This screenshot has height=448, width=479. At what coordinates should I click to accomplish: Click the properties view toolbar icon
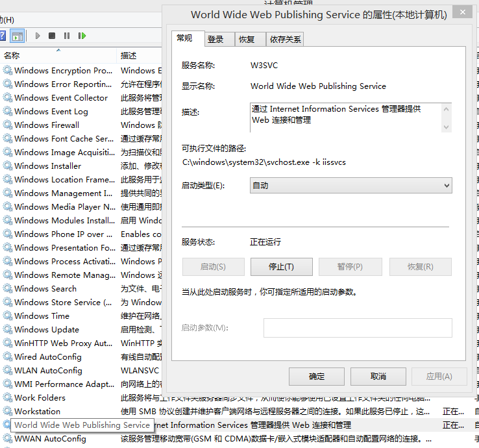point(18,36)
